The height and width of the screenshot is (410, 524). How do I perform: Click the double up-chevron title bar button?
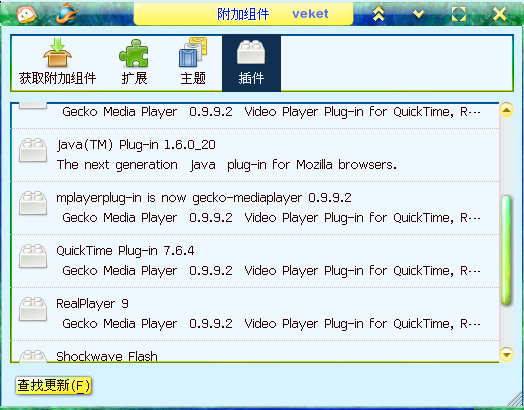pos(378,14)
